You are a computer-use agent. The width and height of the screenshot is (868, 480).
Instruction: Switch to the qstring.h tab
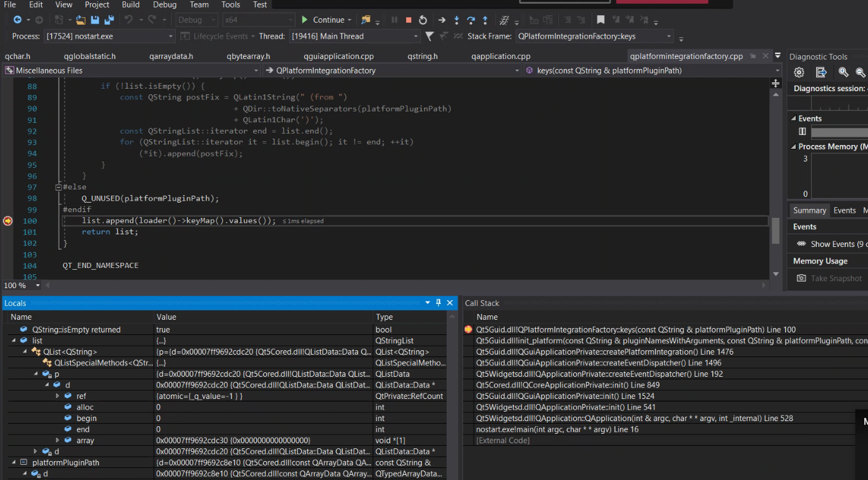pyautogui.click(x=423, y=56)
